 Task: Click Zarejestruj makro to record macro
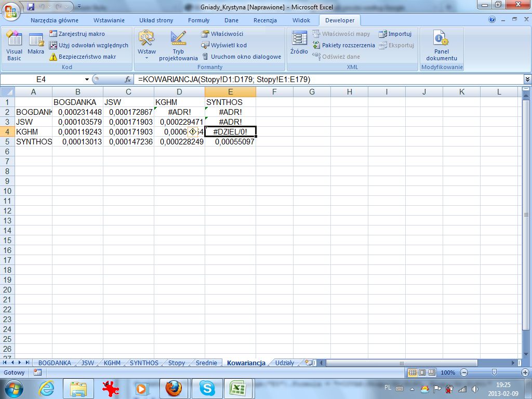(x=77, y=34)
